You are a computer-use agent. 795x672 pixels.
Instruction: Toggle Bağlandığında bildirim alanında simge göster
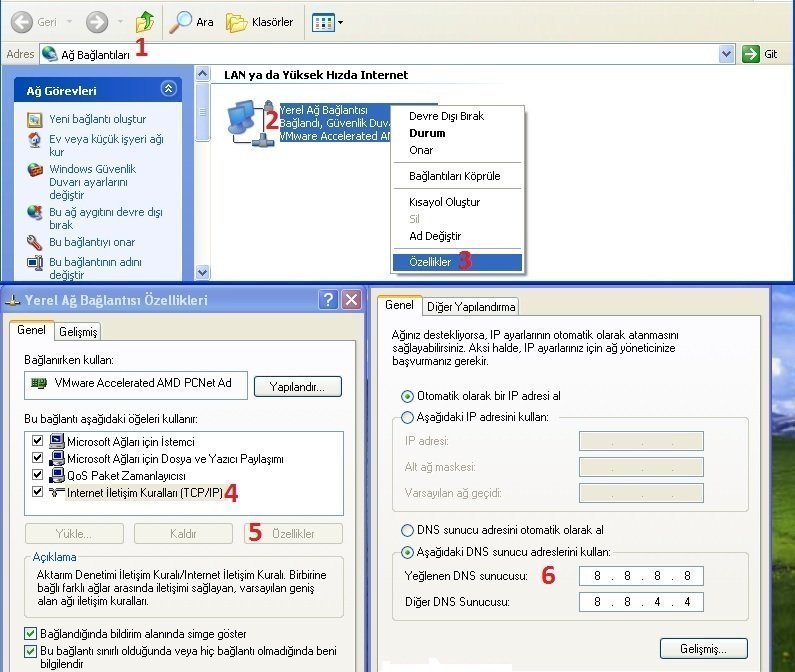(x=30, y=633)
